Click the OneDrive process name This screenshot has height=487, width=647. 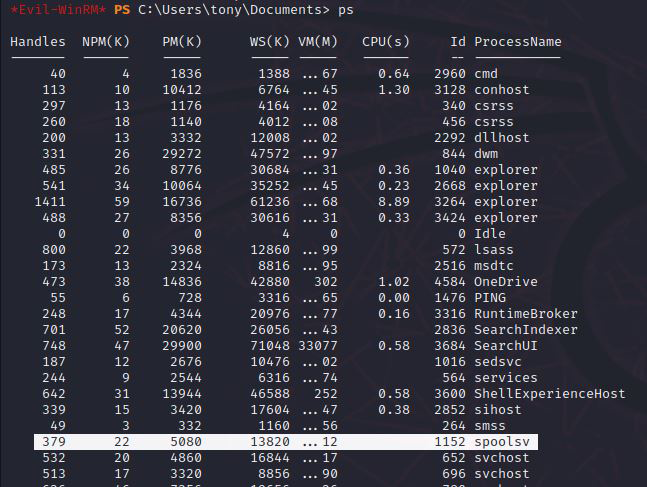[x=506, y=282]
